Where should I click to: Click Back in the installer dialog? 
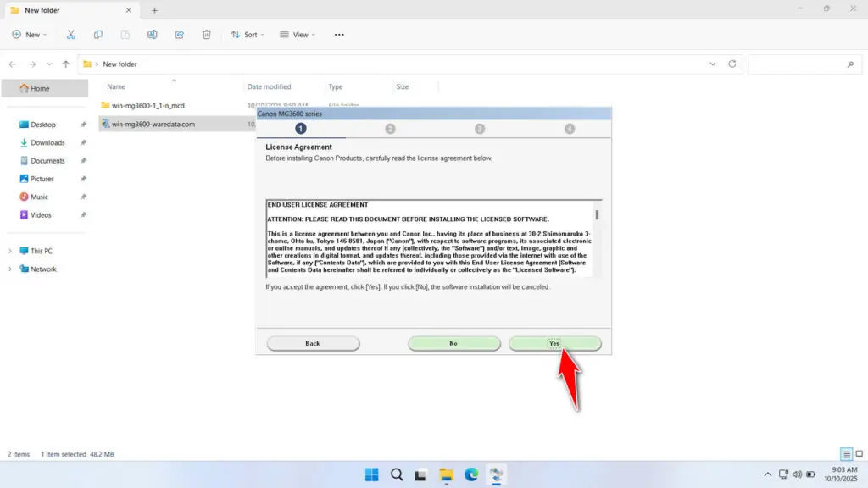312,343
